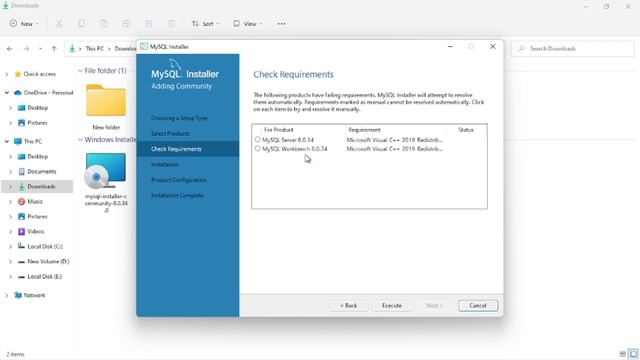Select Music in navigation pane
Screen dimensions: 640x360
tap(35, 202)
